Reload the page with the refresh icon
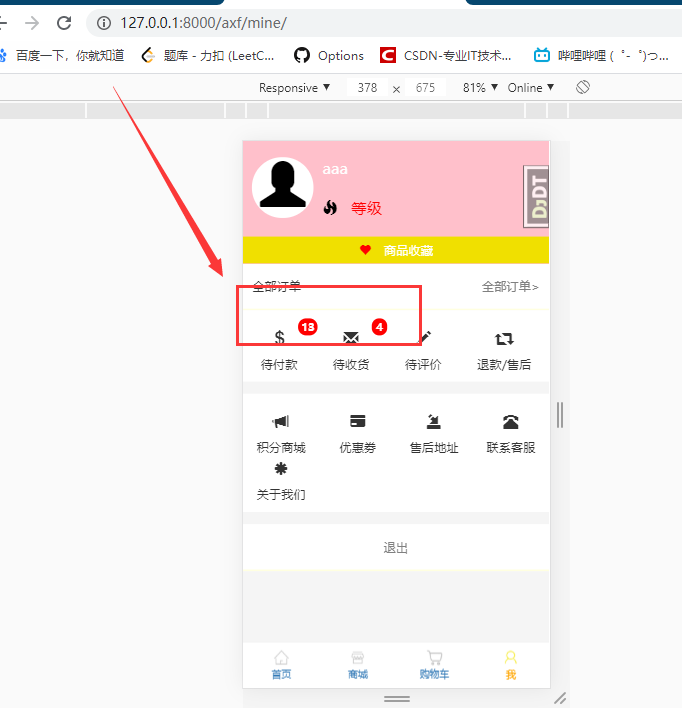This screenshot has width=682, height=708. pyautogui.click(x=64, y=23)
